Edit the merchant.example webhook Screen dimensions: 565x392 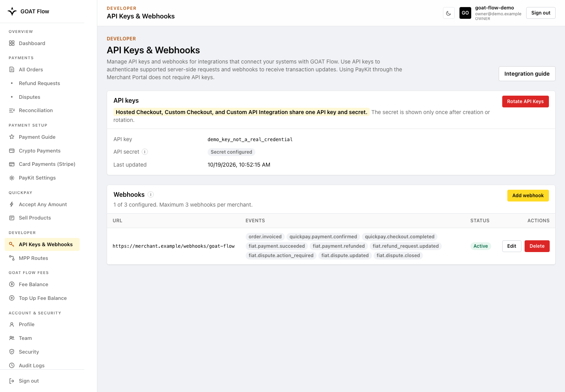tap(512, 246)
